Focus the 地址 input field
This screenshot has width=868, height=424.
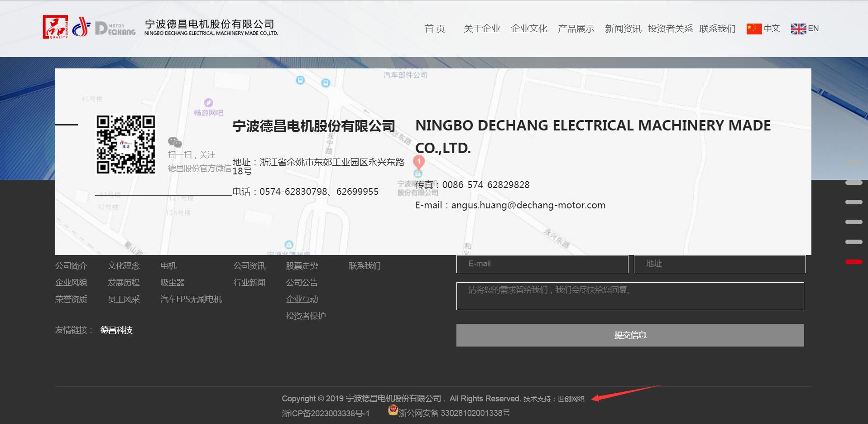[x=719, y=264]
